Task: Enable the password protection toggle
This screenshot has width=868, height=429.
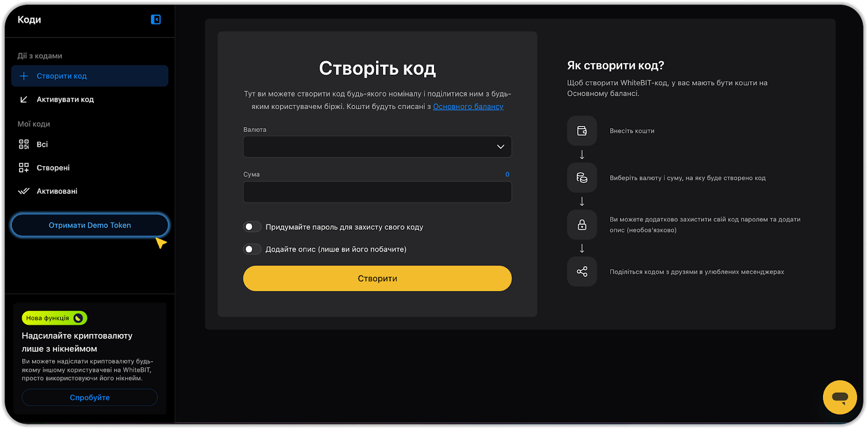Action: pos(252,227)
